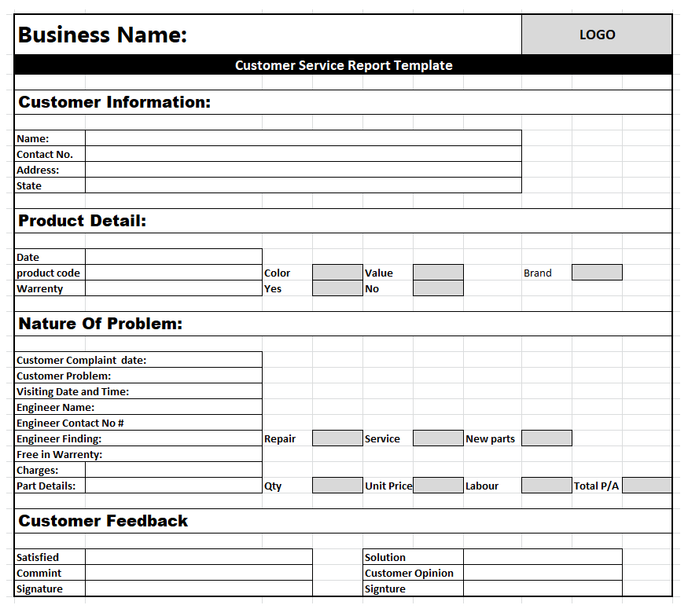This screenshot has width=688, height=616.
Task: Select the gray Brand box
Action: coord(597,273)
